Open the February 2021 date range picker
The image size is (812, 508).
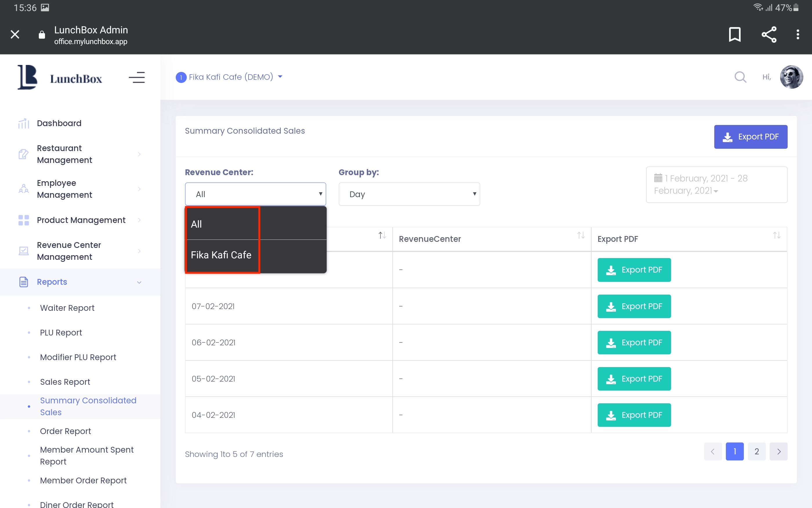pos(716,184)
